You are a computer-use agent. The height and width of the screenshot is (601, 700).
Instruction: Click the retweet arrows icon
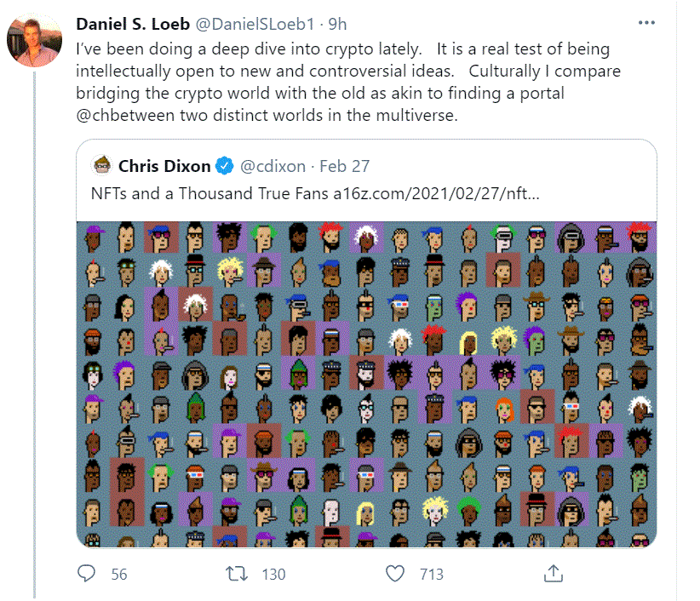click(237, 574)
